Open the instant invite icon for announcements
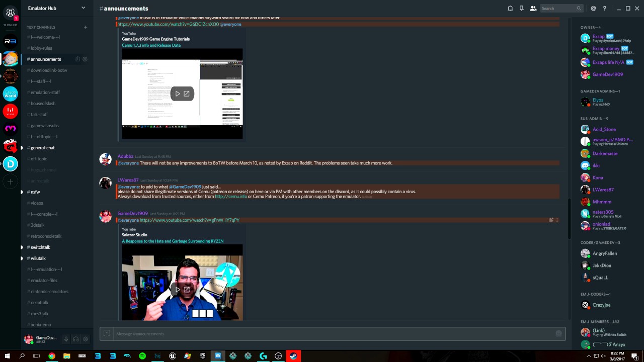 (77, 59)
